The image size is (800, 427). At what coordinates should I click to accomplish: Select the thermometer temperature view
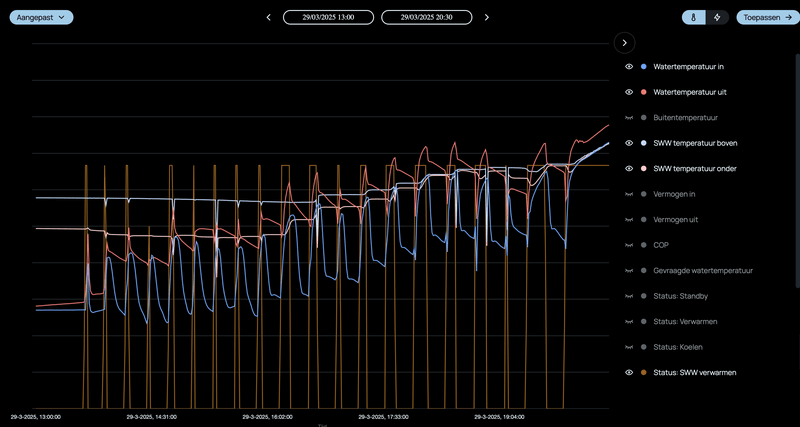pyautogui.click(x=694, y=17)
